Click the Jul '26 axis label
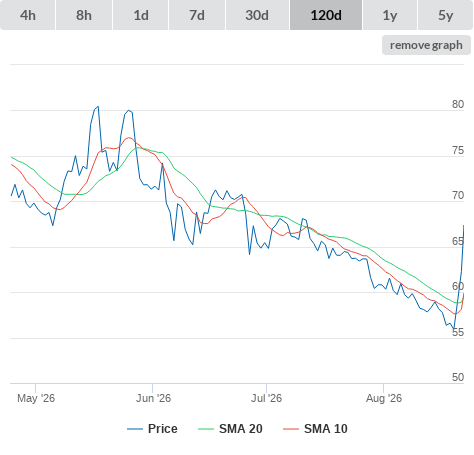 coord(266,398)
